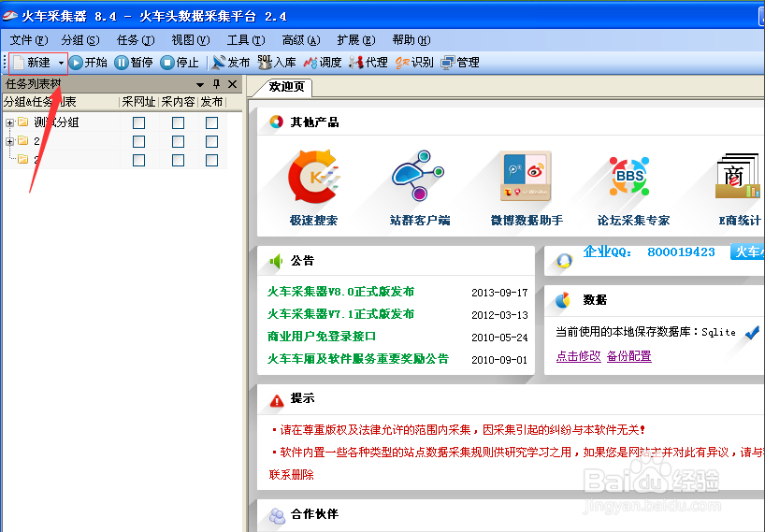Click the 备份配置 link
This screenshot has height=532, width=765.
[628, 356]
